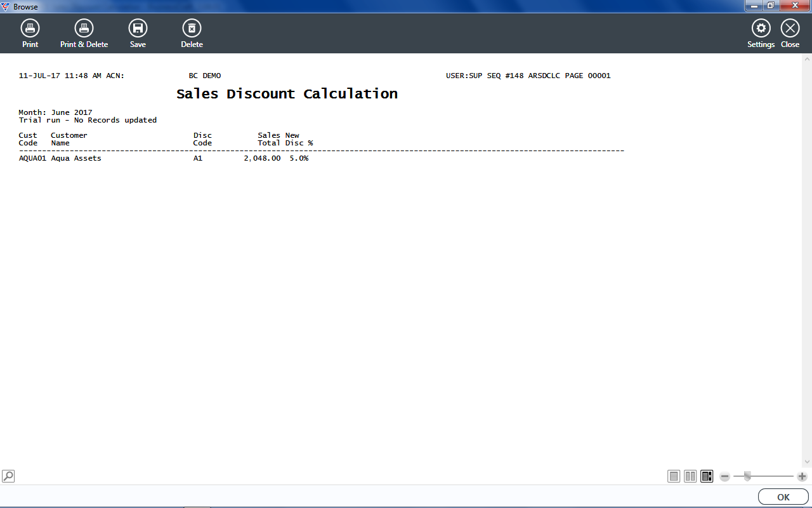Open Settings via the gear icon

pyautogui.click(x=761, y=29)
